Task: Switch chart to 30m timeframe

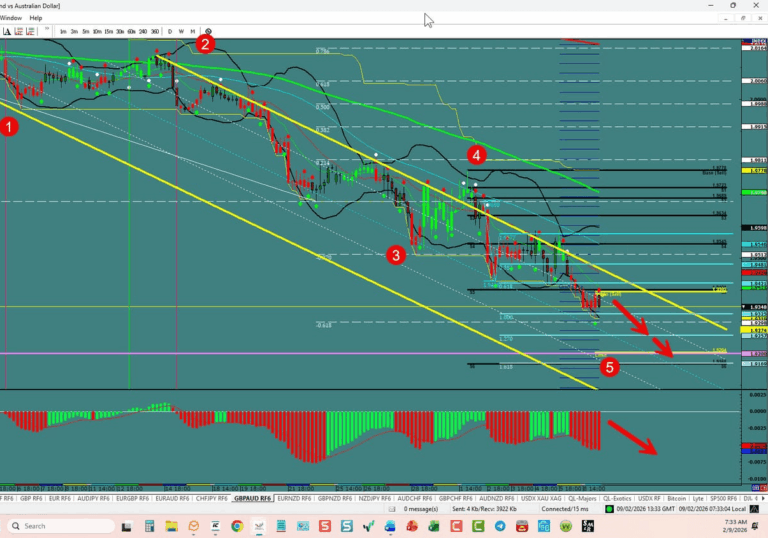Action: coord(120,31)
